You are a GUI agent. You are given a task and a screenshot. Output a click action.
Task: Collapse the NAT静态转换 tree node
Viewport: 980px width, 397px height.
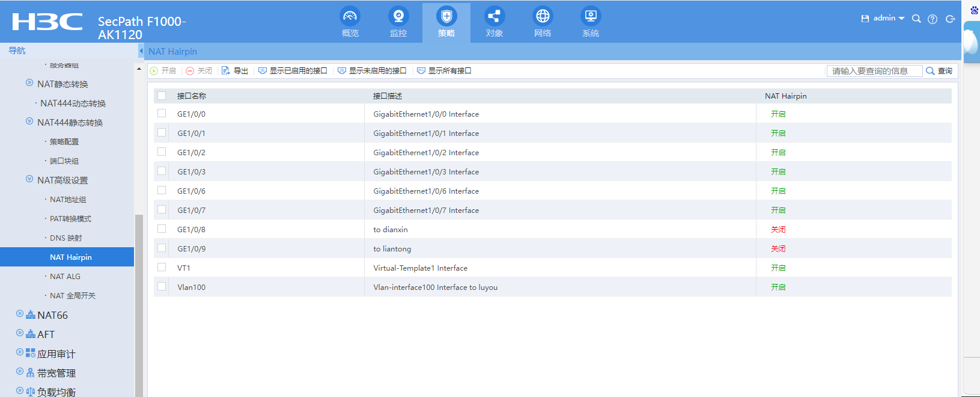[29, 83]
